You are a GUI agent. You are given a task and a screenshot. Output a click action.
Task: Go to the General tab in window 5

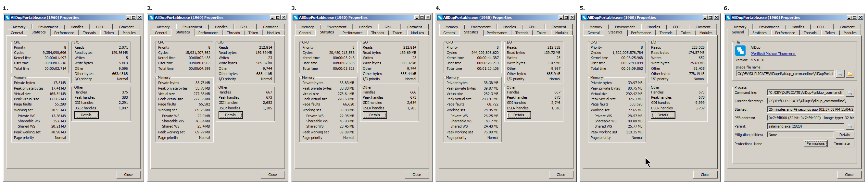click(593, 33)
